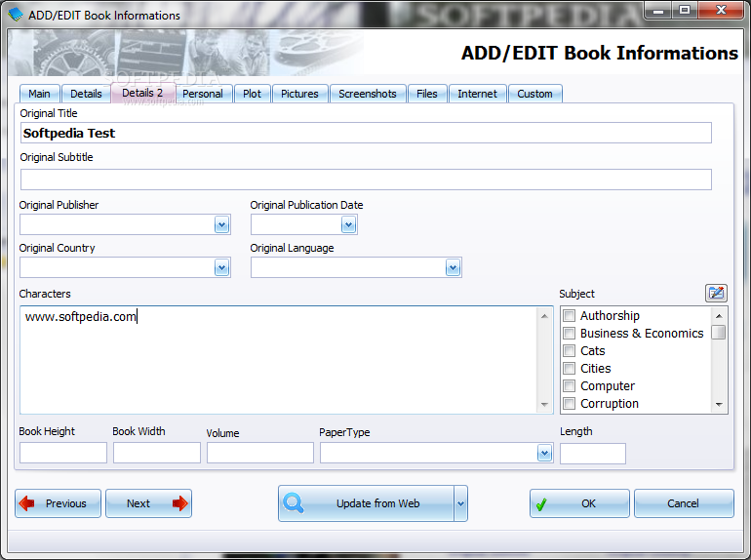Focus the Volume input field
The height and width of the screenshot is (560, 751).
pyautogui.click(x=260, y=453)
